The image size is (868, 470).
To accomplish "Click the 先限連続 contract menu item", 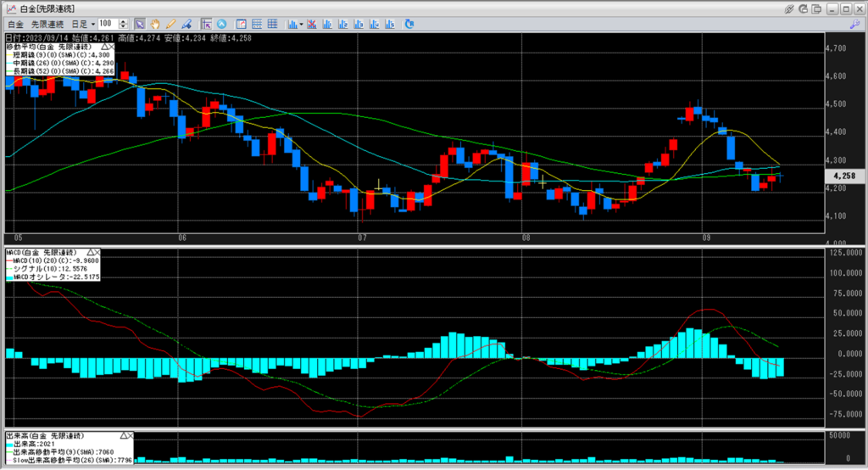I will (48, 24).
